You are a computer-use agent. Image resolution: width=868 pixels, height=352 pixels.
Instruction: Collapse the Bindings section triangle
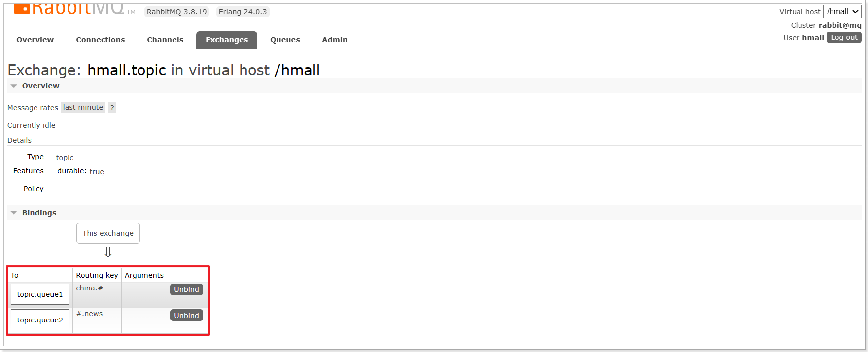14,213
